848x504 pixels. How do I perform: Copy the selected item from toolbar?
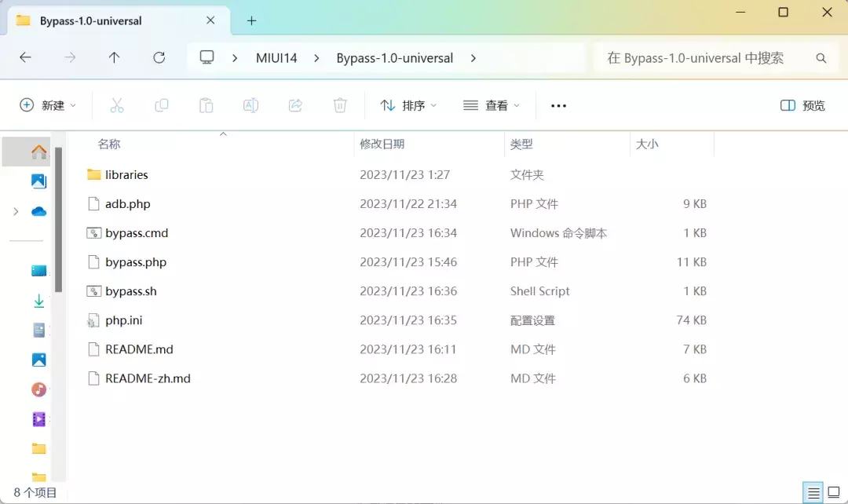(161, 105)
